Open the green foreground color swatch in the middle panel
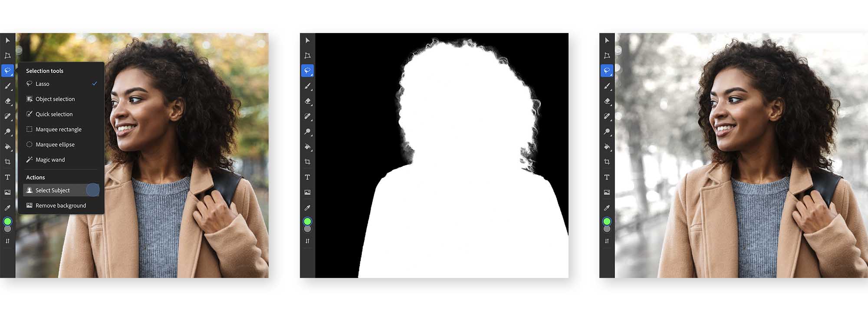868x311 pixels. click(307, 222)
